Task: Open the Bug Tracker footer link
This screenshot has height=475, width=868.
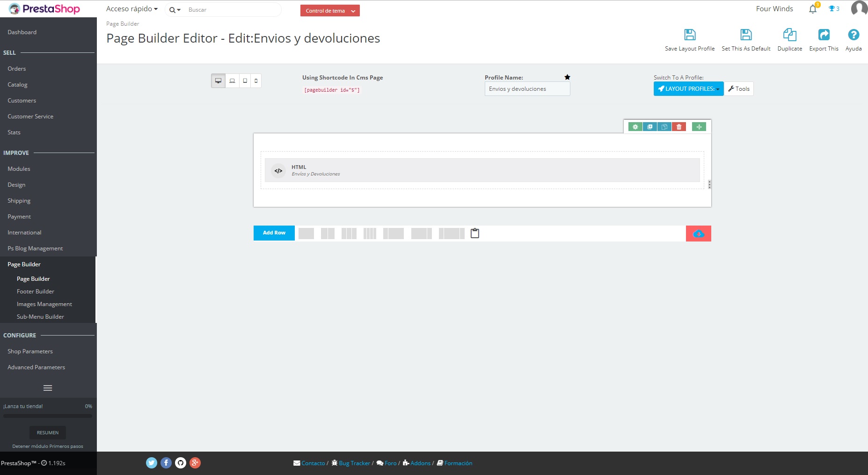Action: pyautogui.click(x=351, y=463)
